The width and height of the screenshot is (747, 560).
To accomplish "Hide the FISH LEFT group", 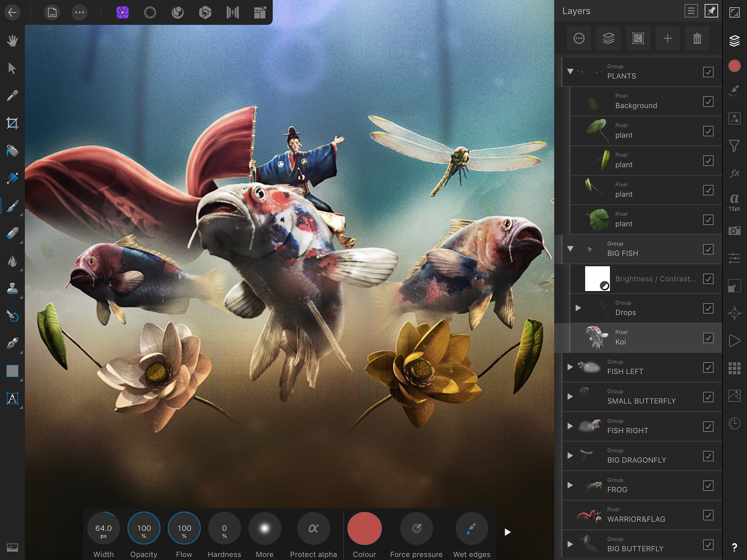I will [708, 367].
